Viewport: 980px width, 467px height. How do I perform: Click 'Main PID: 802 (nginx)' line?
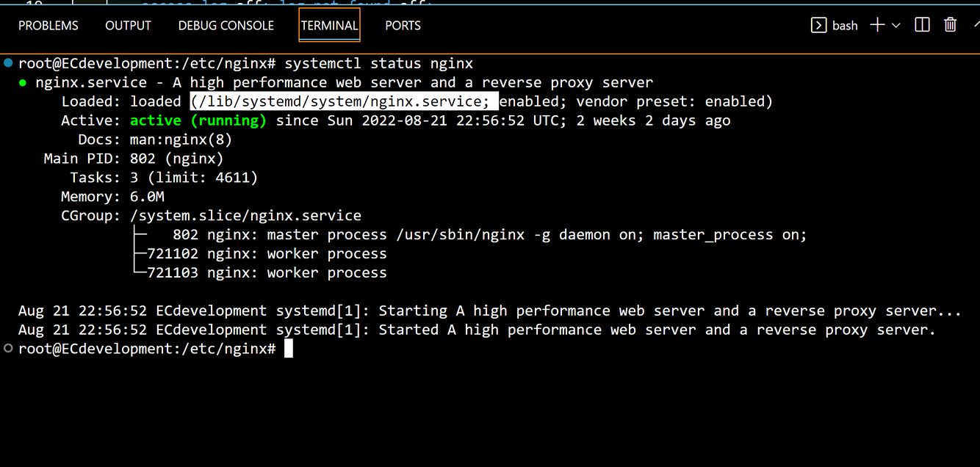point(134,159)
